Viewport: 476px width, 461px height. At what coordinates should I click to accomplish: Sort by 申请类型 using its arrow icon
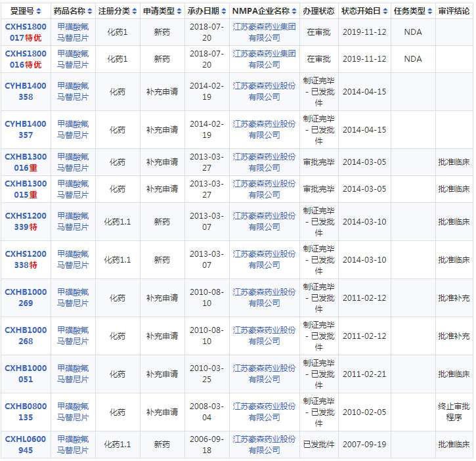pos(179,12)
